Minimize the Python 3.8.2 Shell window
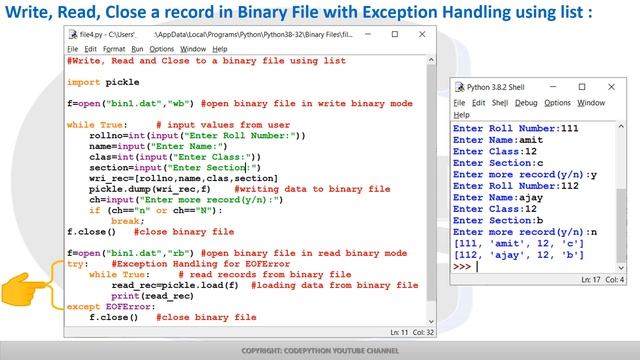Viewport: 640px width, 360px height. point(553,87)
